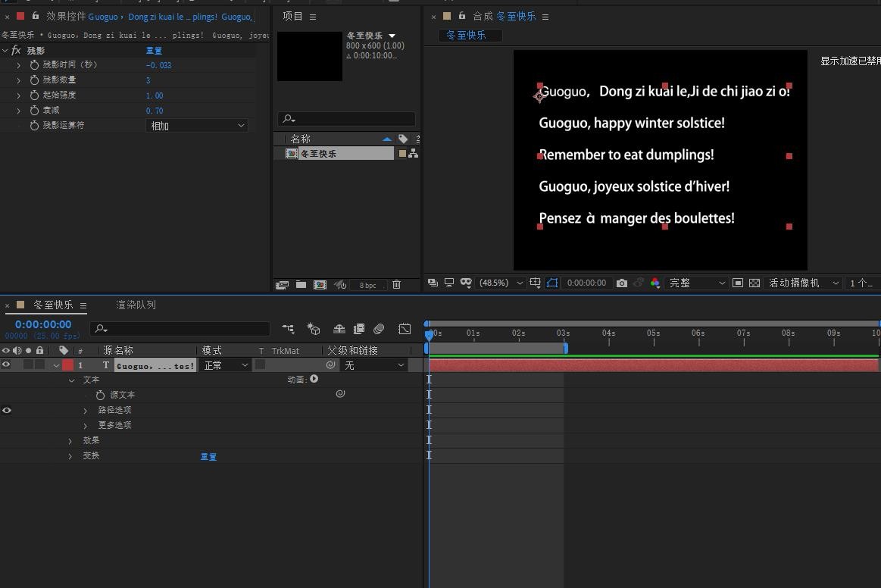Viewport: 881px width, 588px height.
Task: Toggle stopwatch for 残影数量
Action: click(34, 80)
